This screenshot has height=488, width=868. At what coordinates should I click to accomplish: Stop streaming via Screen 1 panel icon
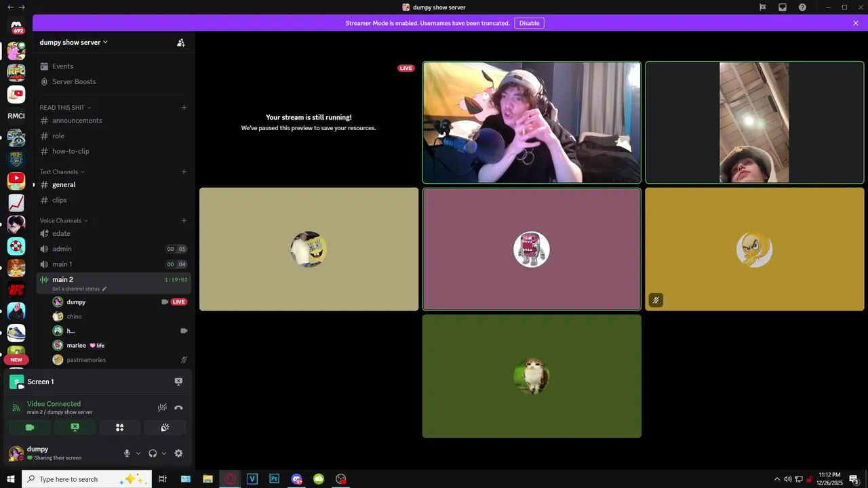click(178, 382)
